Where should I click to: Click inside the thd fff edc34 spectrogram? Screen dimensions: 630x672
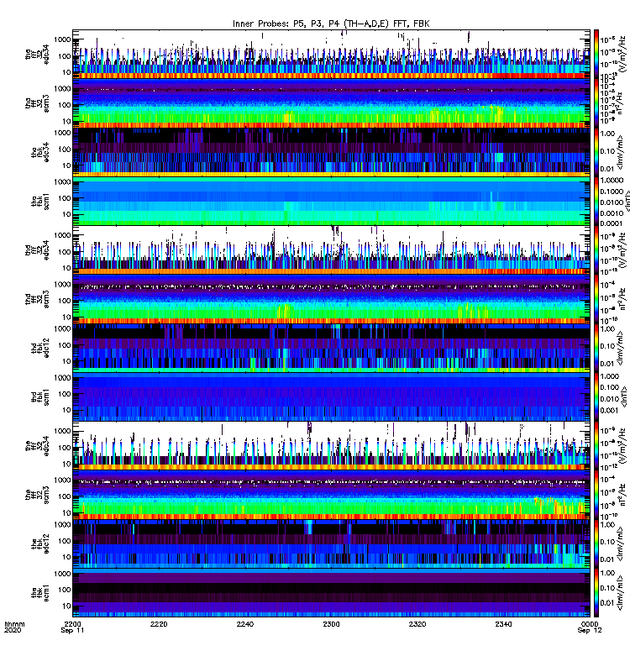click(331, 249)
